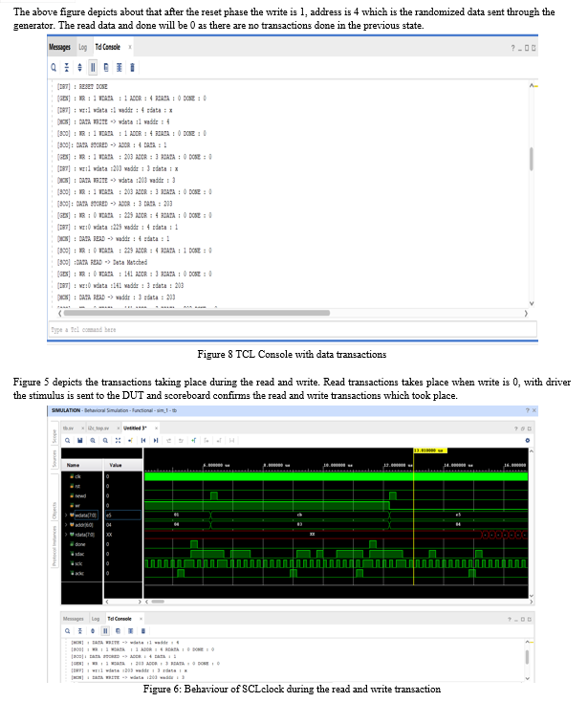Click expand all icon in upper Tcl Console toolbar
Screen dimensions: 588x702
tap(79, 67)
